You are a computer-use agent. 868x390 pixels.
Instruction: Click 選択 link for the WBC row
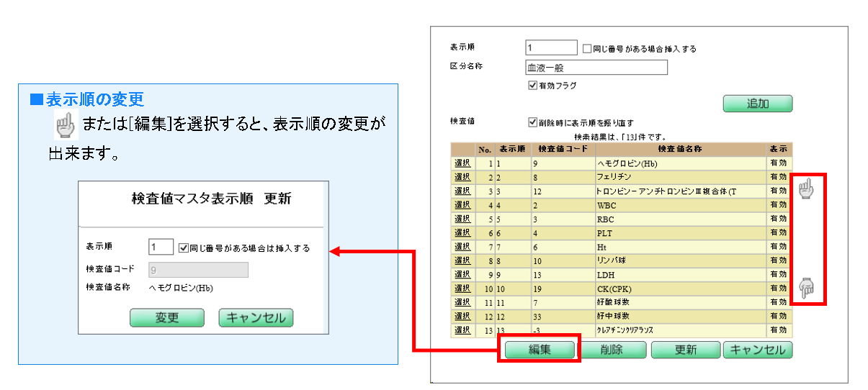(x=462, y=205)
